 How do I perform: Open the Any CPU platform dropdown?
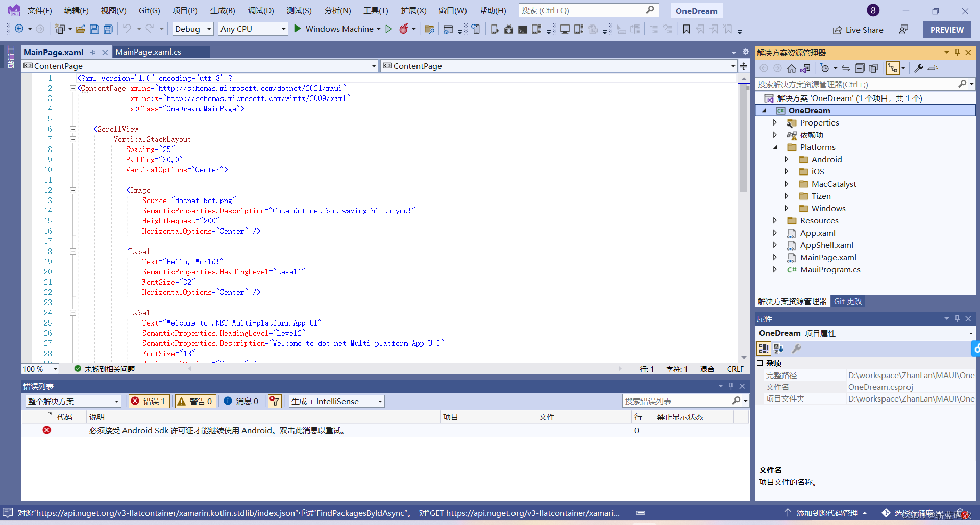253,29
